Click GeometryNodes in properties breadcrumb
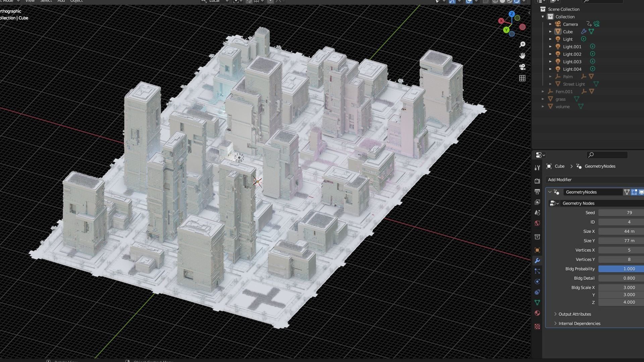The width and height of the screenshot is (644, 362). tap(600, 166)
